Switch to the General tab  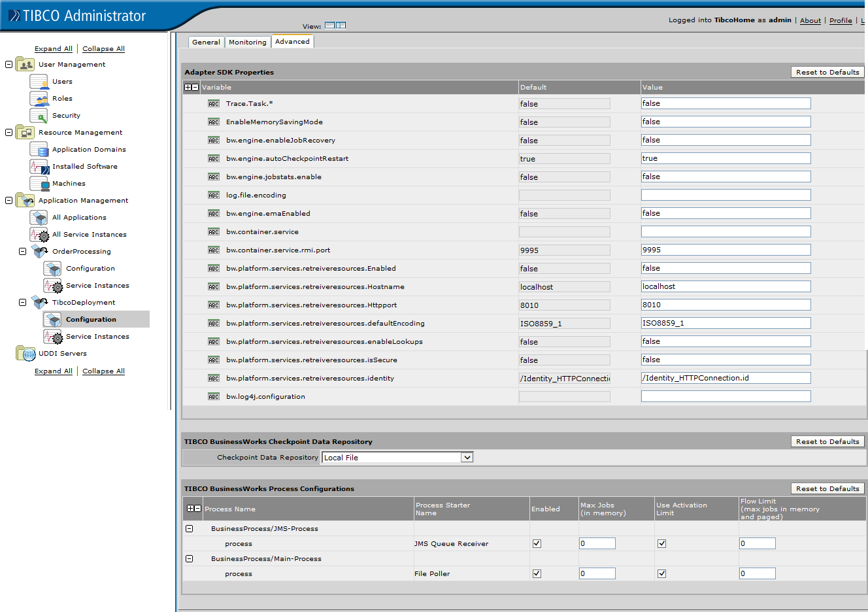[x=206, y=41]
